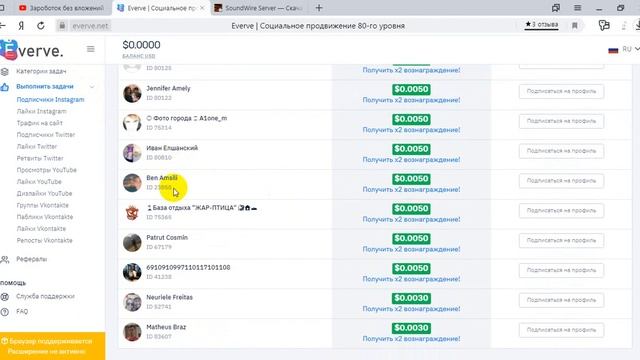Screen dimensions: 640x360
Task: Click the Служба поддержки icon
Action: click(5, 297)
